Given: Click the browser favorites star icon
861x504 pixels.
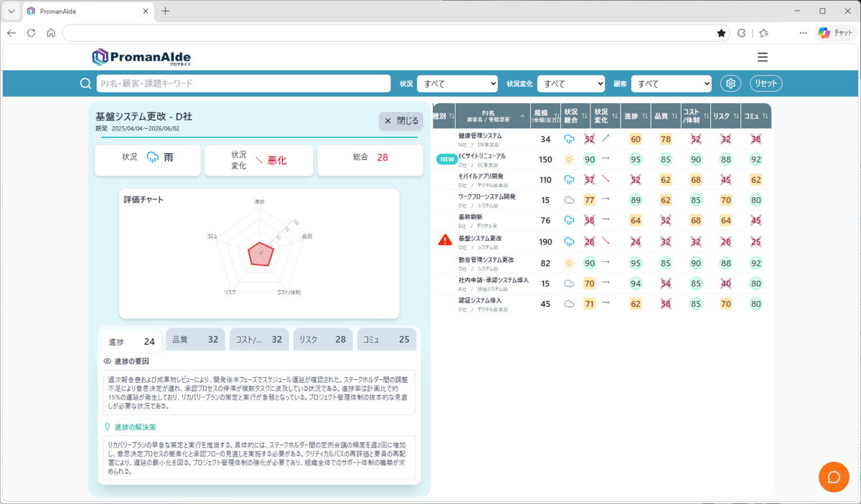Looking at the screenshot, I should click(721, 33).
